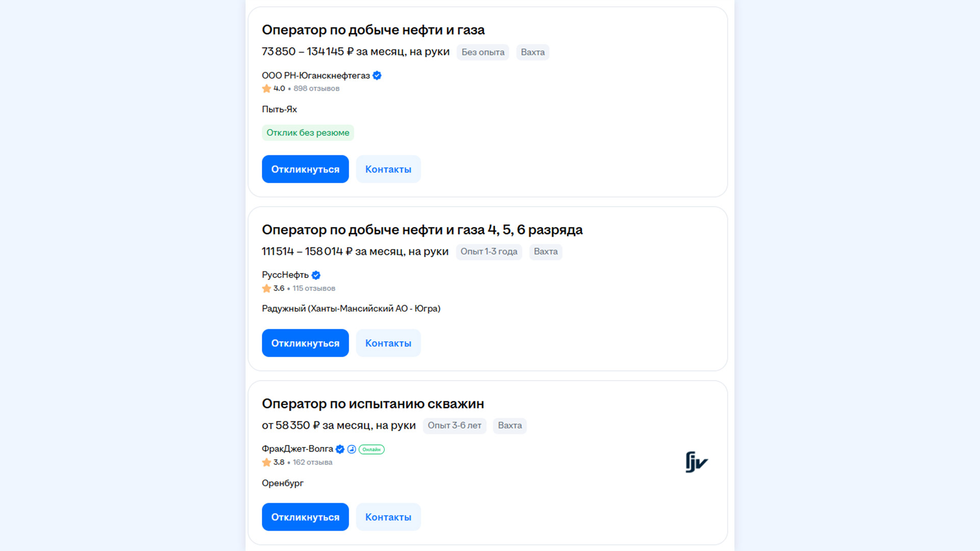Open vacancy title Оператор по добыче нефти и газа
This screenshot has width=980, height=551.
tap(373, 30)
